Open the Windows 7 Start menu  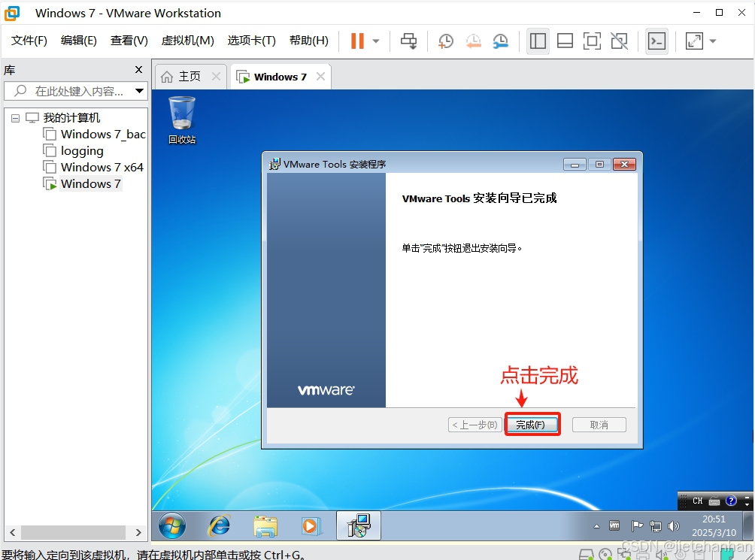pos(172,526)
